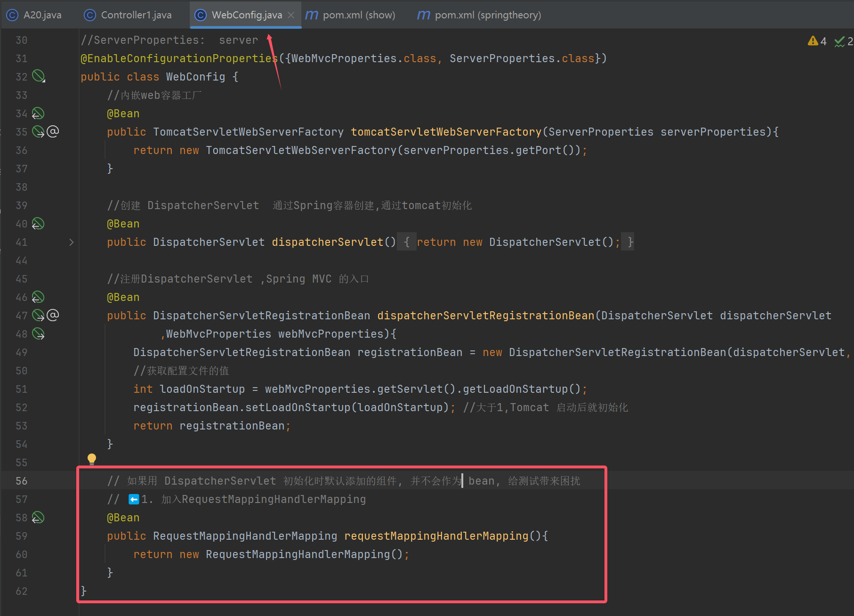The height and width of the screenshot is (616, 854).
Task: Click the Spring bean gutter icon on line 34
Action: tap(38, 113)
